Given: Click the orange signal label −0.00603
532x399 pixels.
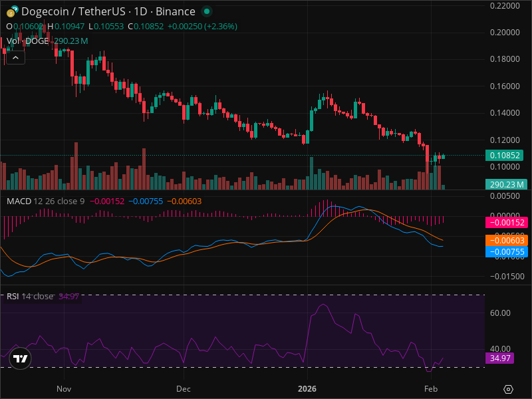Looking at the screenshot, I should tap(507, 240).
